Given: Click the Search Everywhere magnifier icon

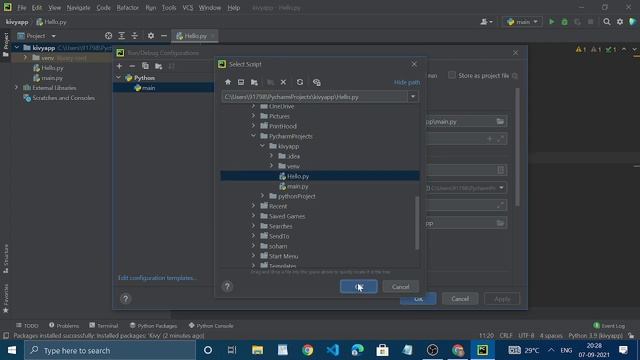Looking at the screenshot, I should (607, 22).
